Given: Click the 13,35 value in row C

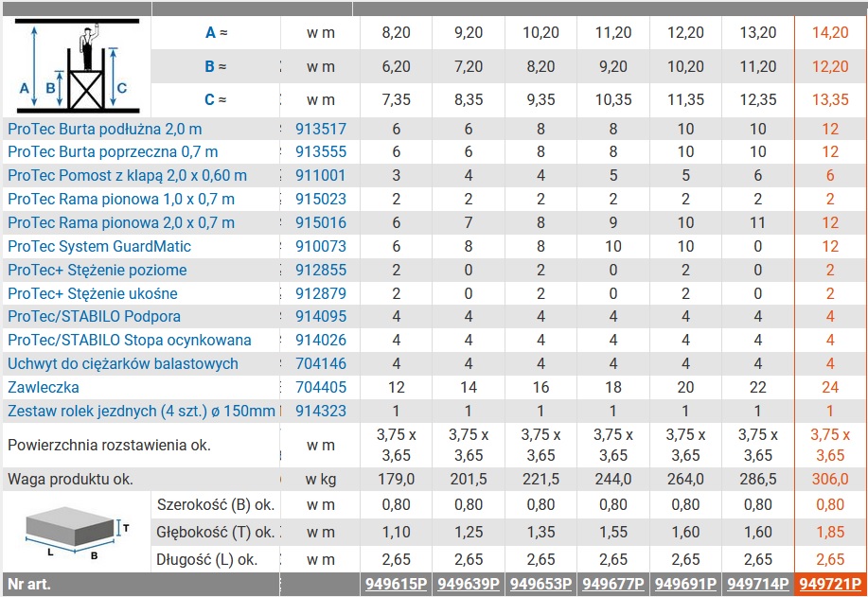Looking at the screenshot, I should [x=830, y=99].
